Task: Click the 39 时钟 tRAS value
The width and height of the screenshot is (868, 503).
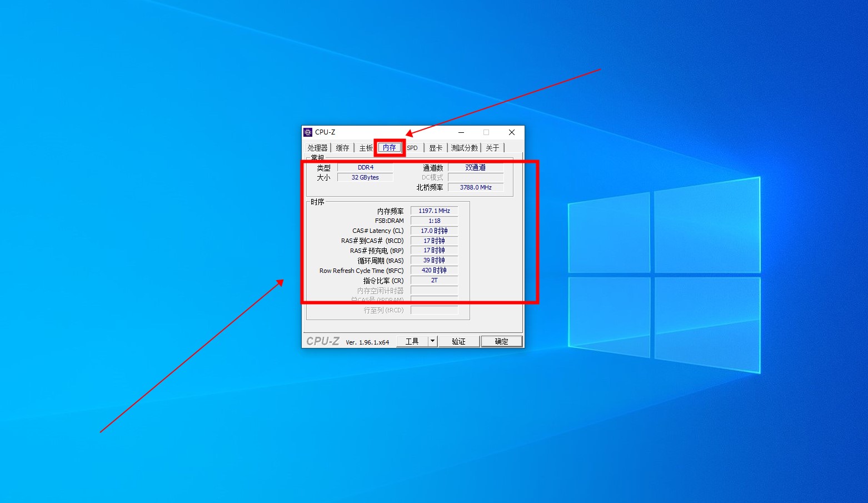Action: tap(434, 260)
